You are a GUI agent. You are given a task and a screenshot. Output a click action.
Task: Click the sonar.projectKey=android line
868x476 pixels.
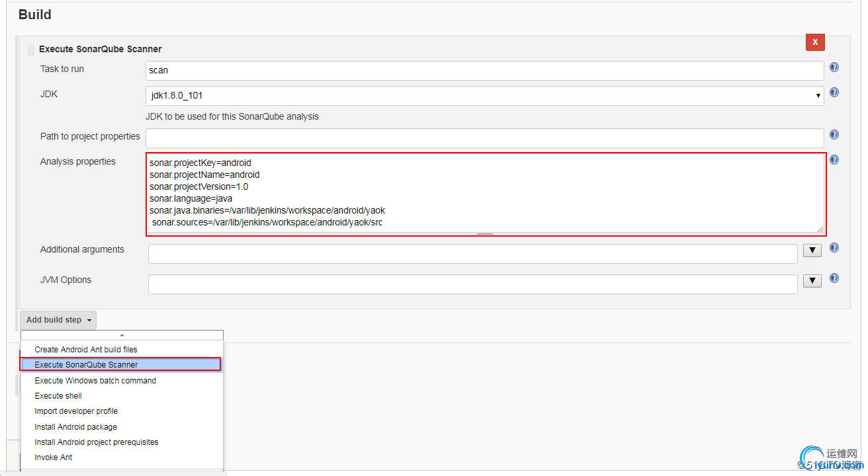coord(200,163)
